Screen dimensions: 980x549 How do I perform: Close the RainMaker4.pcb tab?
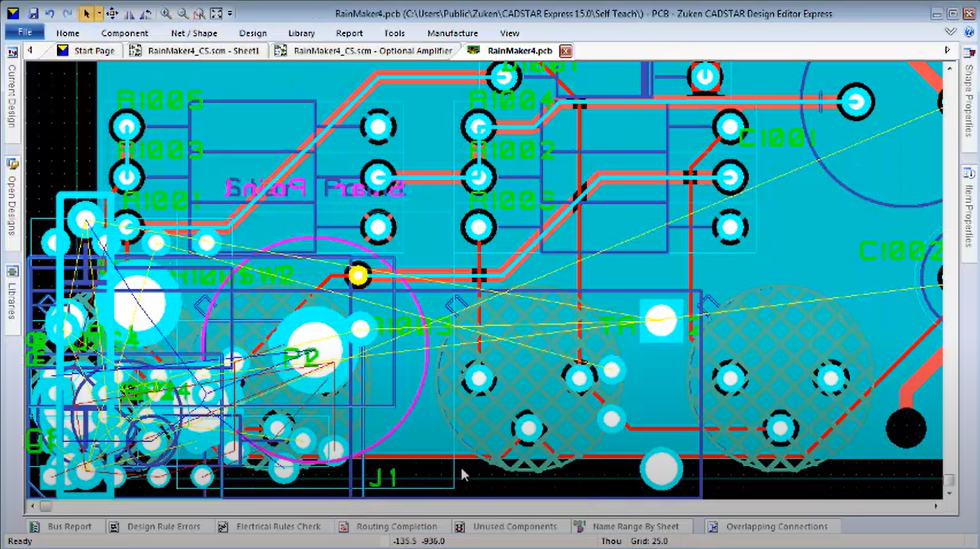pyautogui.click(x=565, y=51)
